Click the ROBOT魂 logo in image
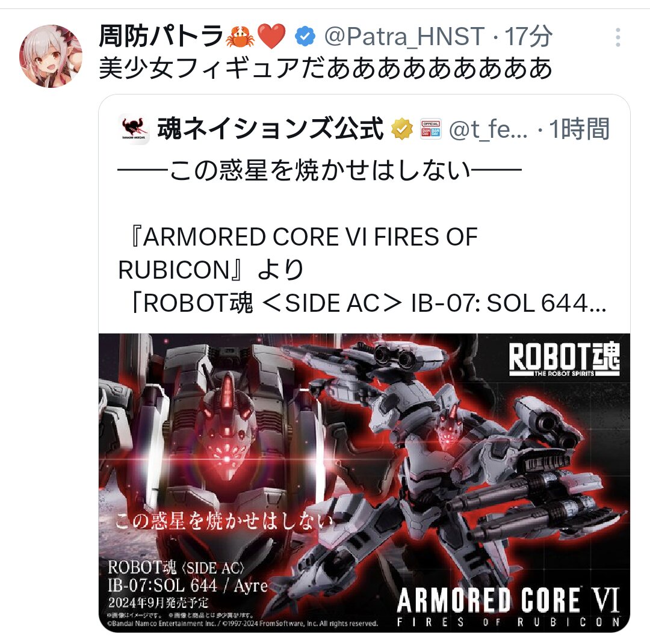650x644 pixels. click(x=564, y=359)
